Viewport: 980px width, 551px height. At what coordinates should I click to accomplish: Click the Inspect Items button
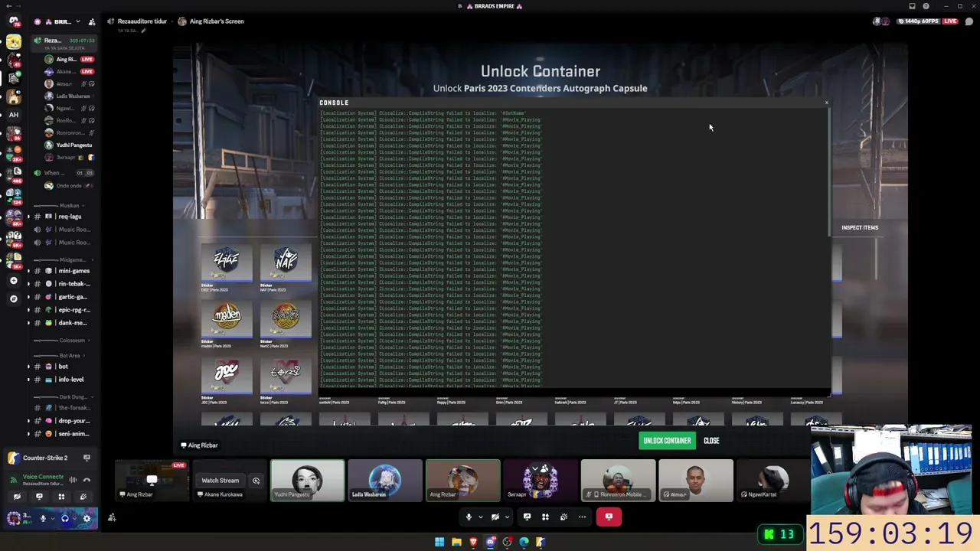point(860,227)
